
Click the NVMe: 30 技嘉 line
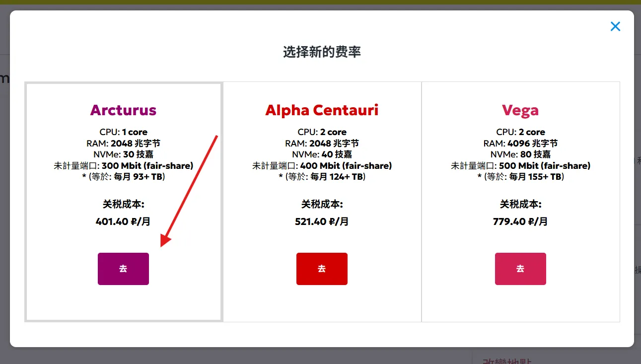[x=123, y=154]
